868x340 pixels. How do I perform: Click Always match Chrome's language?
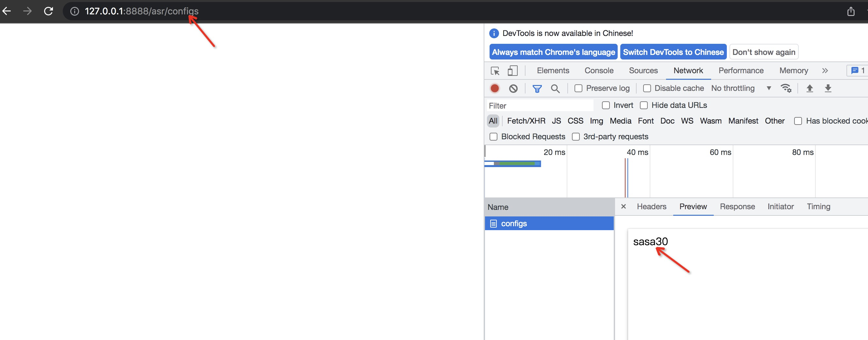[x=553, y=52]
